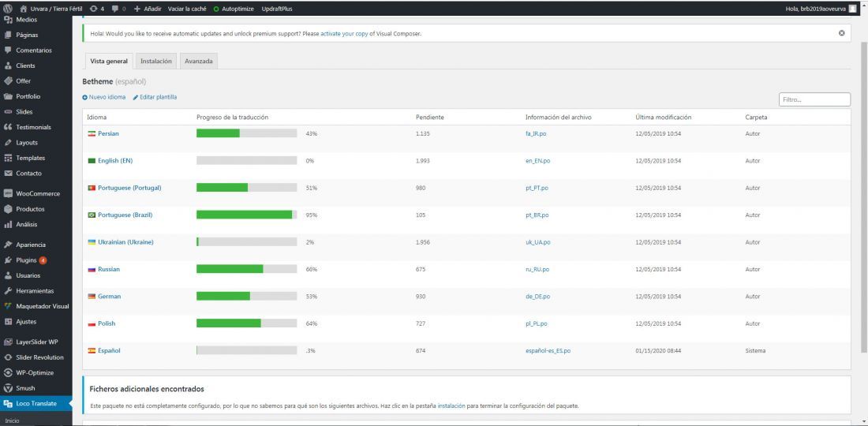
Task: Open the Layouts menu icon
Action: pyautogui.click(x=8, y=143)
